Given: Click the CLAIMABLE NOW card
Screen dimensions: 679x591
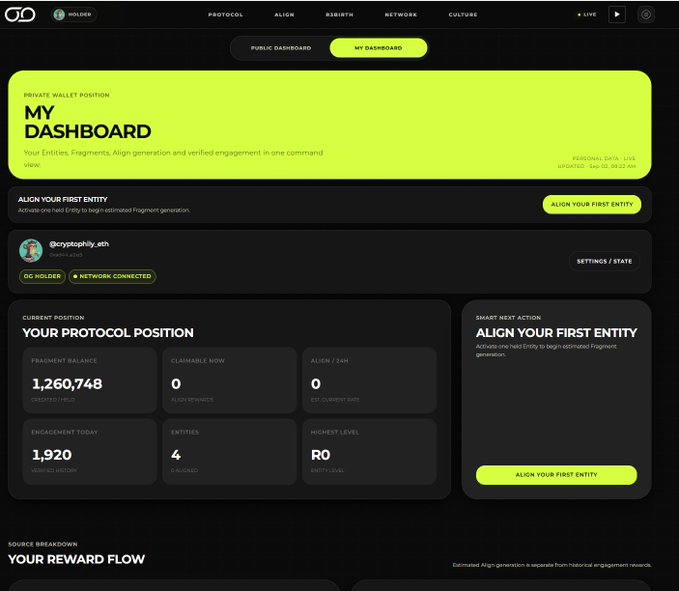Looking at the screenshot, I should pos(230,380).
